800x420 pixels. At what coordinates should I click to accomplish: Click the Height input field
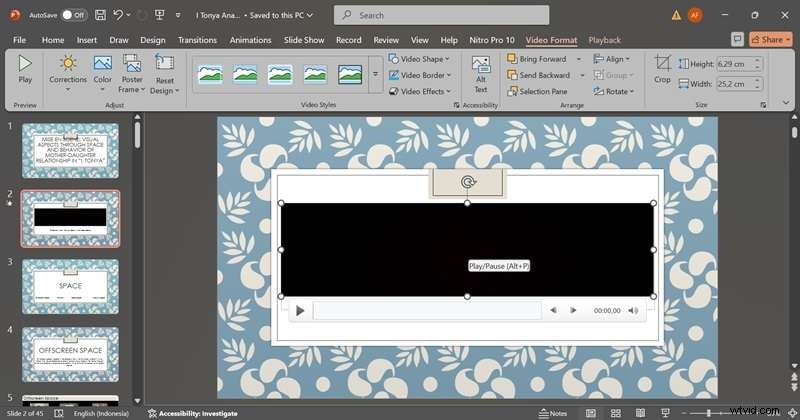point(735,64)
